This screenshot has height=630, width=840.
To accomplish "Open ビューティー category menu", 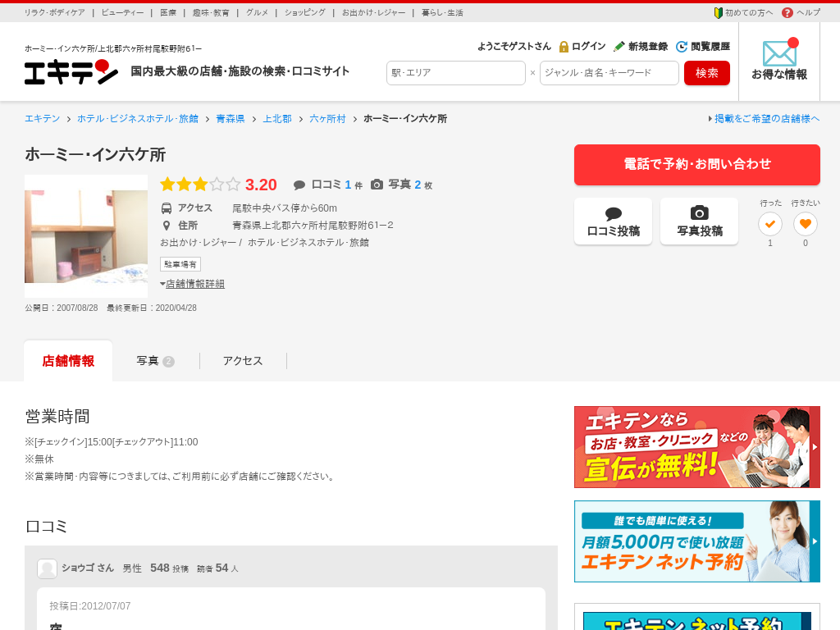I will point(123,13).
